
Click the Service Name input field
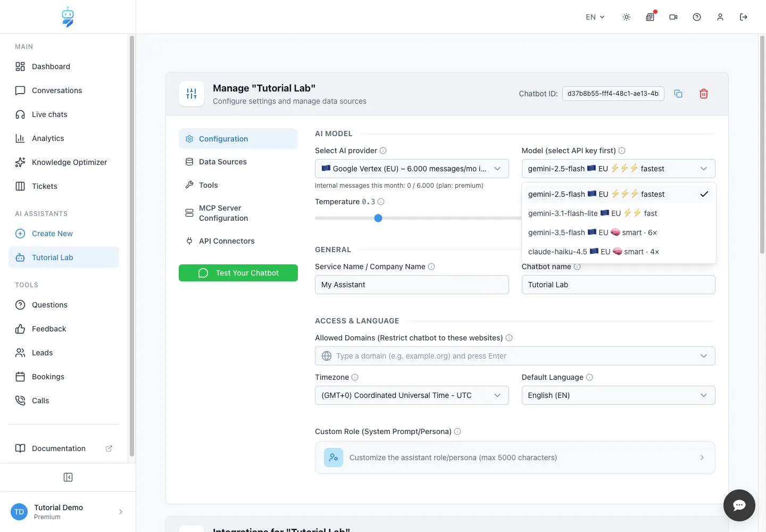[412, 285]
